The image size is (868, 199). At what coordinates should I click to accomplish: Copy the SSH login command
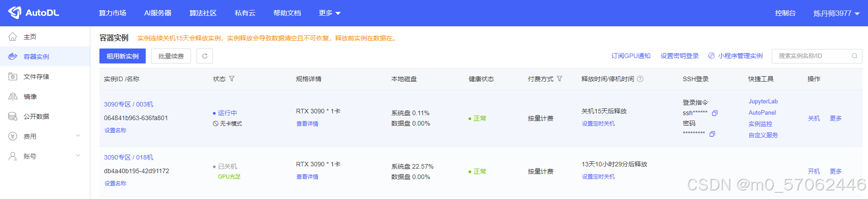click(x=715, y=113)
